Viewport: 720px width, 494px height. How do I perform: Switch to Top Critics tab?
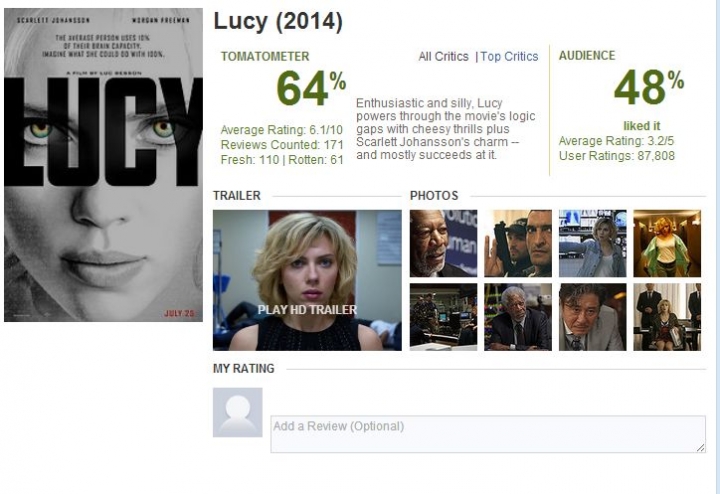point(509,56)
